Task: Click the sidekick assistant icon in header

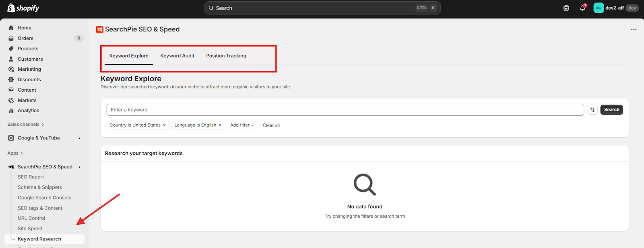Action: point(566,8)
